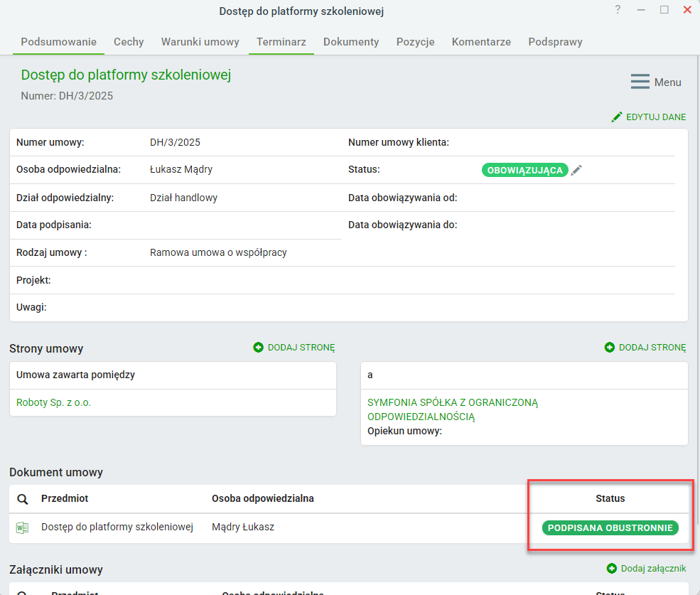Click 'Data podpisania:' label
Image resolution: width=700 pixels, height=595 pixels.
coord(53,225)
